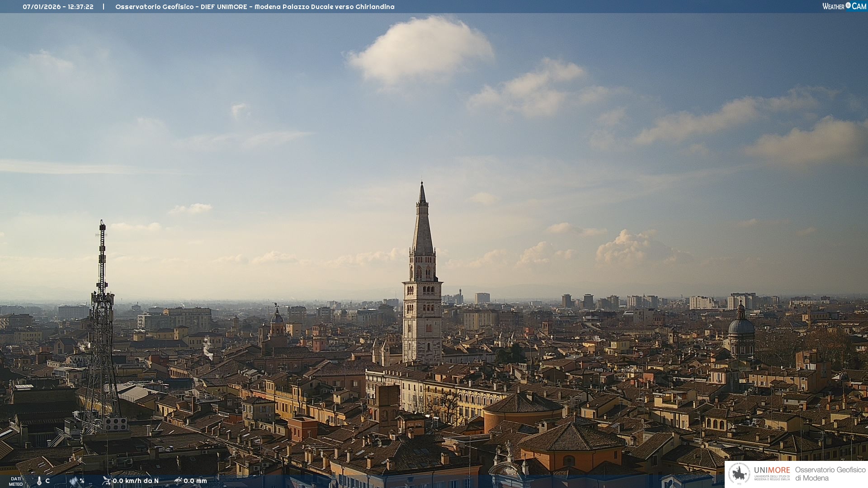Click the blue dot in WeatherCam logo

click(848, 5)
